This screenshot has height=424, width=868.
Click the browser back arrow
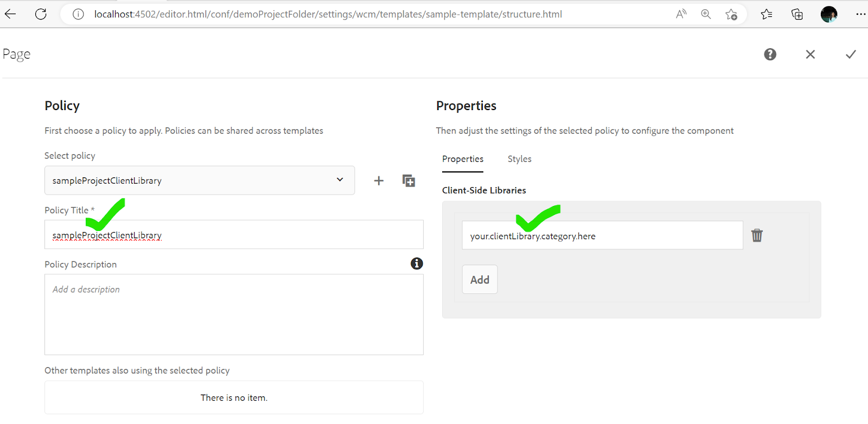(10, 15)
